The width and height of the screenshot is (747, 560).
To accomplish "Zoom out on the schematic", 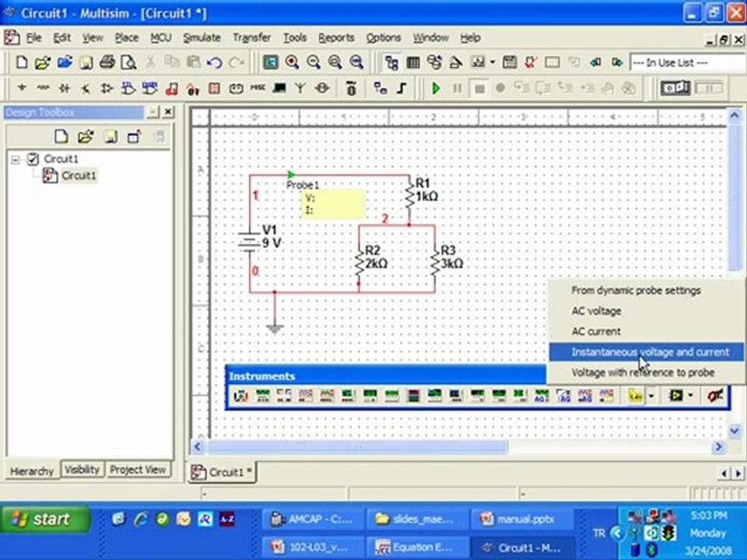I will (x=314, y=62).
